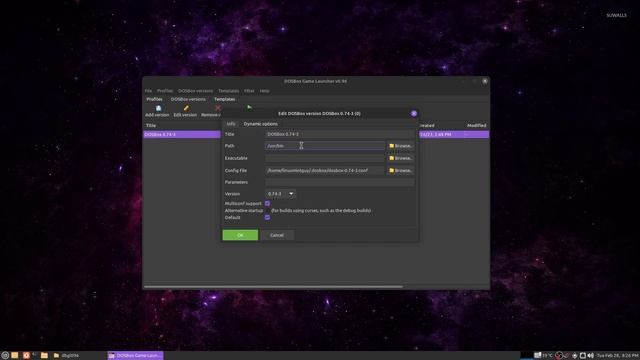Click the red Remove version icon

pos(218,108)
